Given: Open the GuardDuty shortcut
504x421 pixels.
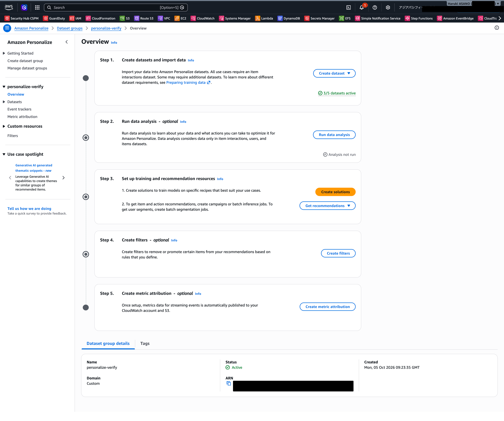Looking at the screenshot, I should click(x=54, y=18).
